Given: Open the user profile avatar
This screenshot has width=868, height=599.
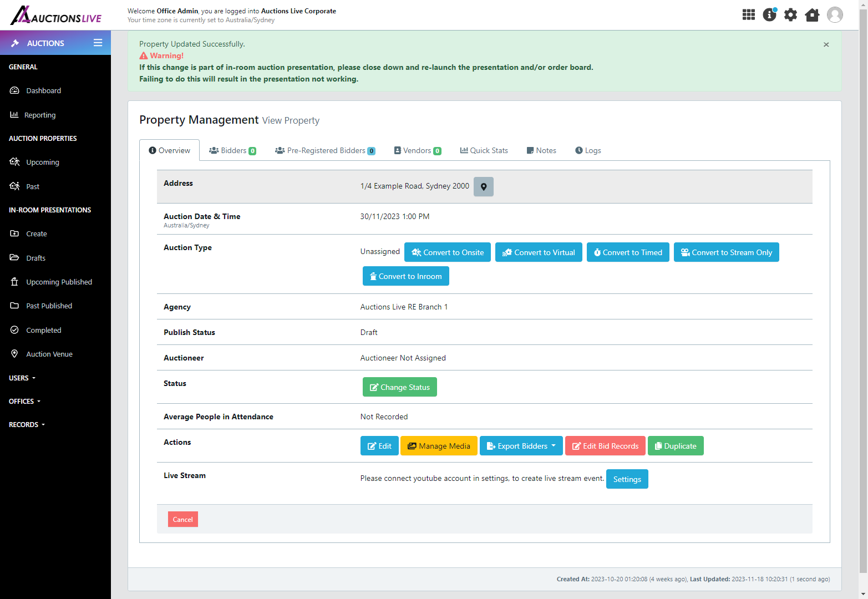Looking at the screenshot, I should pyautogui.click(x=835, y=15).
